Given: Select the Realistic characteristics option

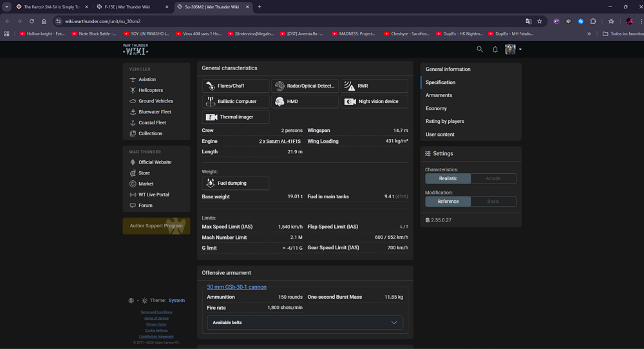Looking at the screenshot, I should [x=448, y=178].
